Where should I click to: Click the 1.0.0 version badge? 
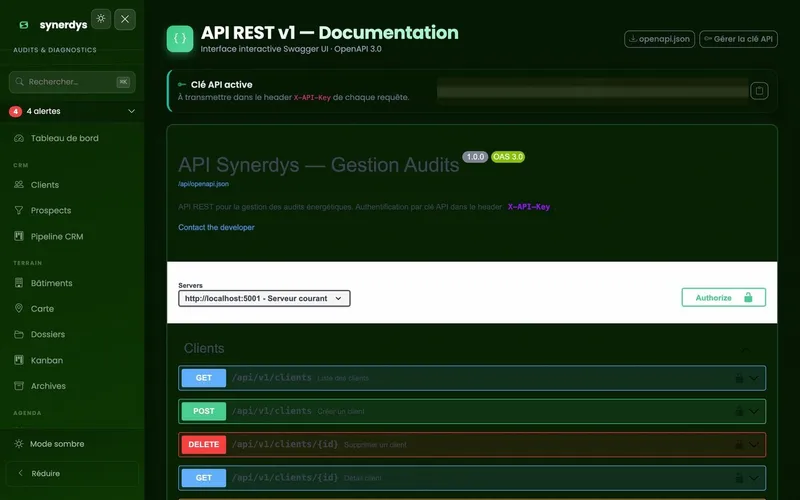[475, 157]
